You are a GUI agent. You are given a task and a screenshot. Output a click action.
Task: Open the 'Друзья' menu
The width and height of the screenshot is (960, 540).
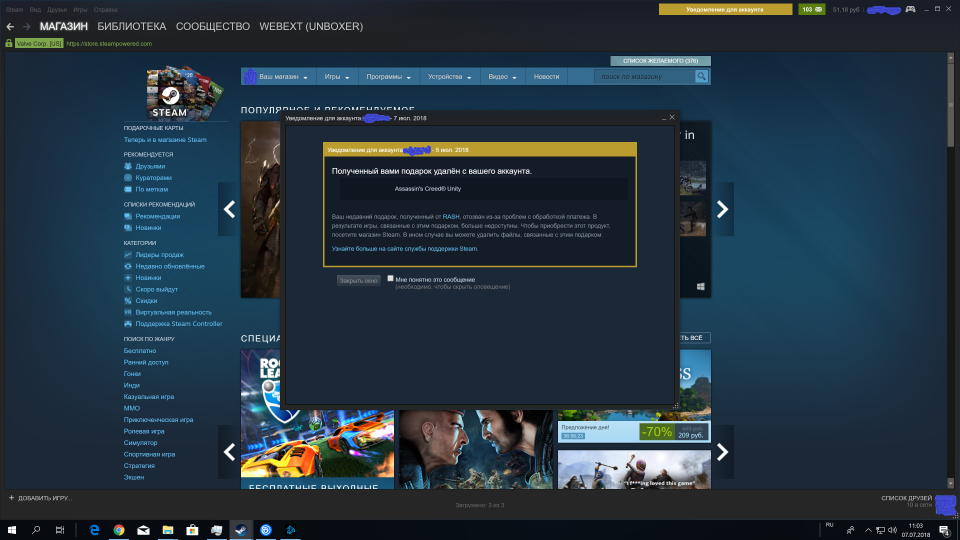coord(57,10)
